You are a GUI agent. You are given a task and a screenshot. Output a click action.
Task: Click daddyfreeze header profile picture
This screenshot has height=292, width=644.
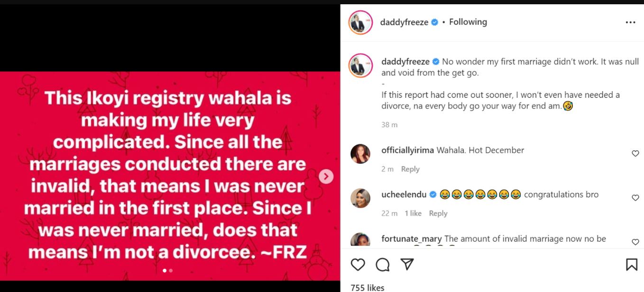(360, 22)
